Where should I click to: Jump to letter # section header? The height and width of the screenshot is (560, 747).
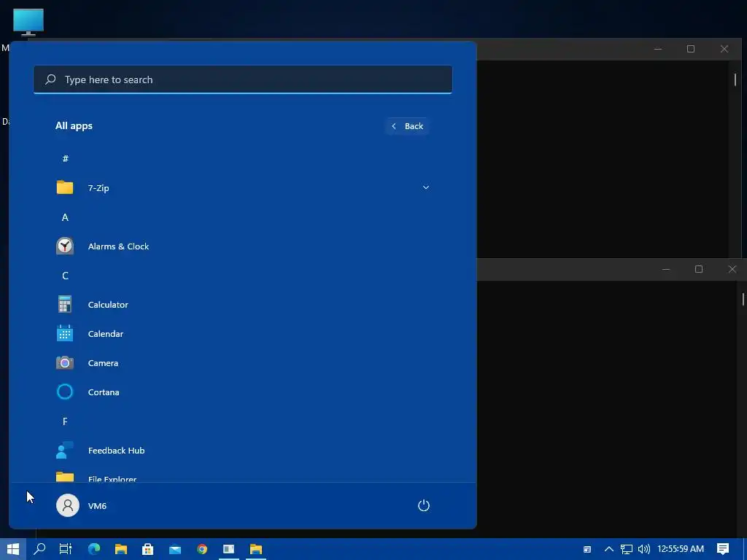65,158
